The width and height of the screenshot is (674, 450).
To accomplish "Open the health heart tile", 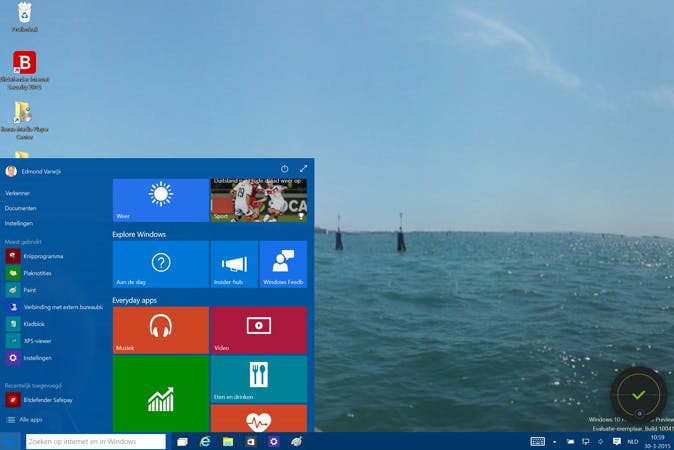I will (x=259, y=418).
